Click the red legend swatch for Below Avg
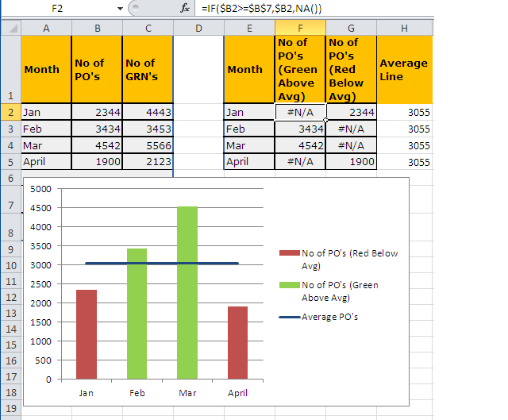 (x=289, y=253)
